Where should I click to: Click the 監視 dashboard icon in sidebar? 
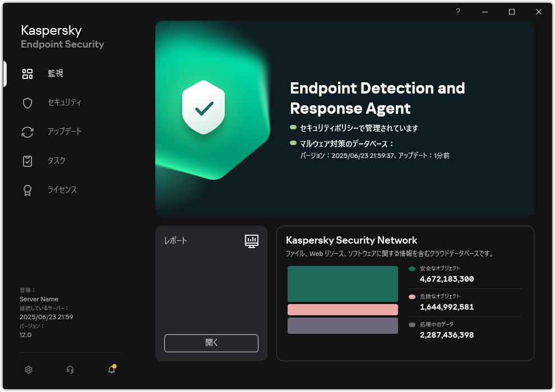click(x=27, y=73)
